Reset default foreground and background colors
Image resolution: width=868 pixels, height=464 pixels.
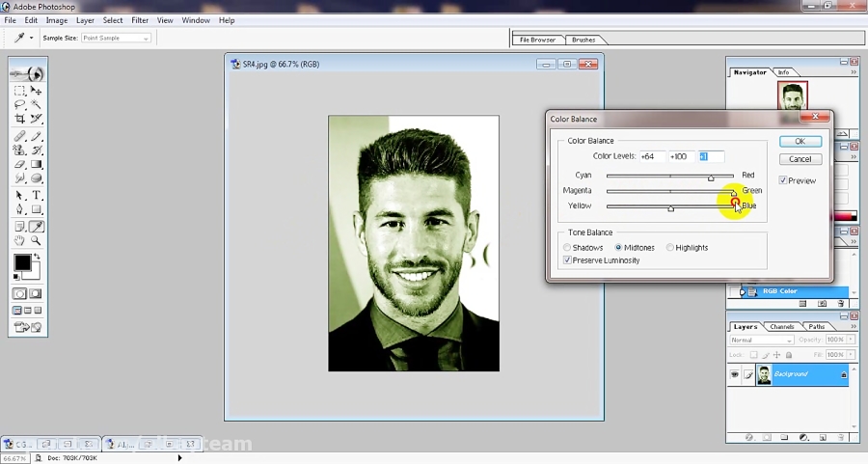point(16,276)
